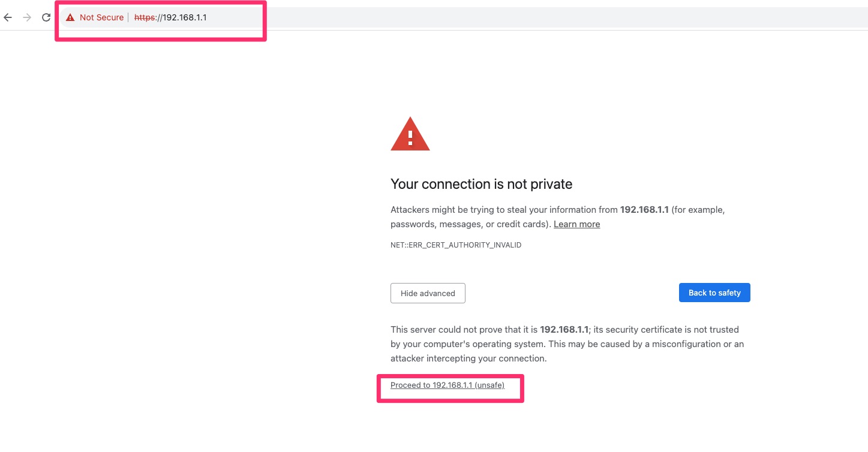Click the browser back arrow

(8, 17)
